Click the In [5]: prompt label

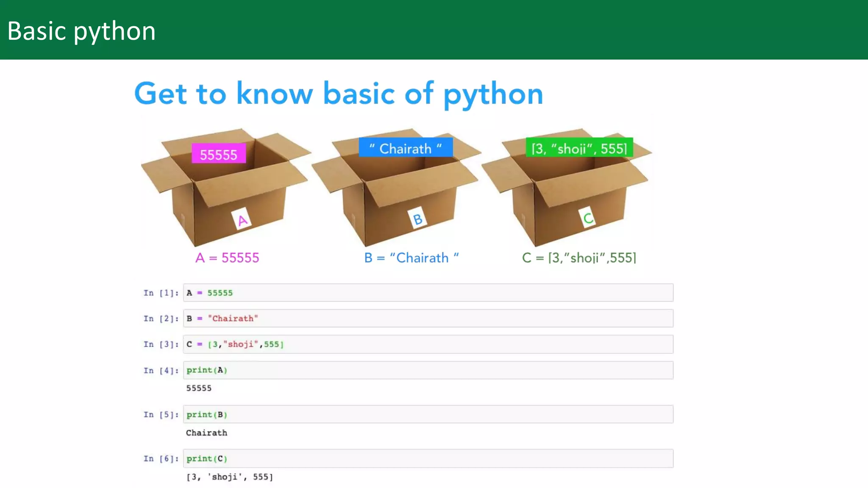pyautogui.click(x=161, y=415)
